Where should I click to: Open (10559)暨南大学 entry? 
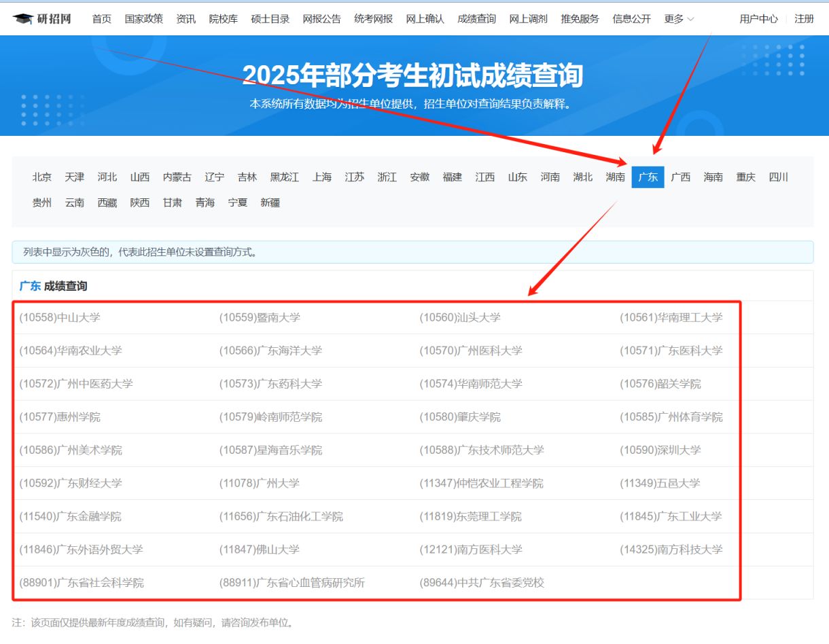coord(260,317)
